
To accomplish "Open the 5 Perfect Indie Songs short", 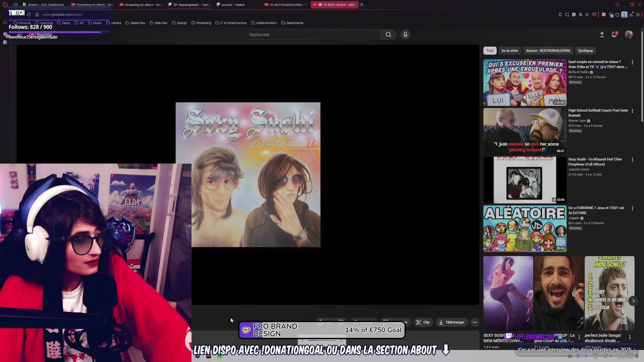I will [609, 293].
